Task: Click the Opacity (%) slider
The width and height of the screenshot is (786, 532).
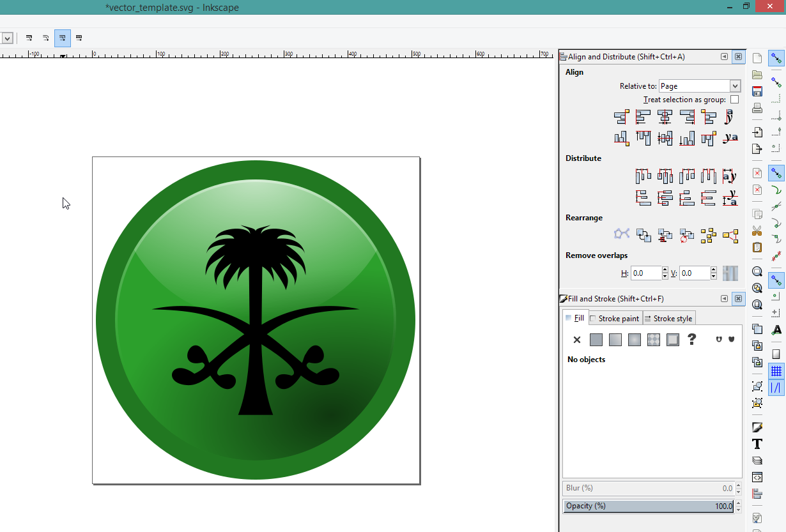Action: 649,506
